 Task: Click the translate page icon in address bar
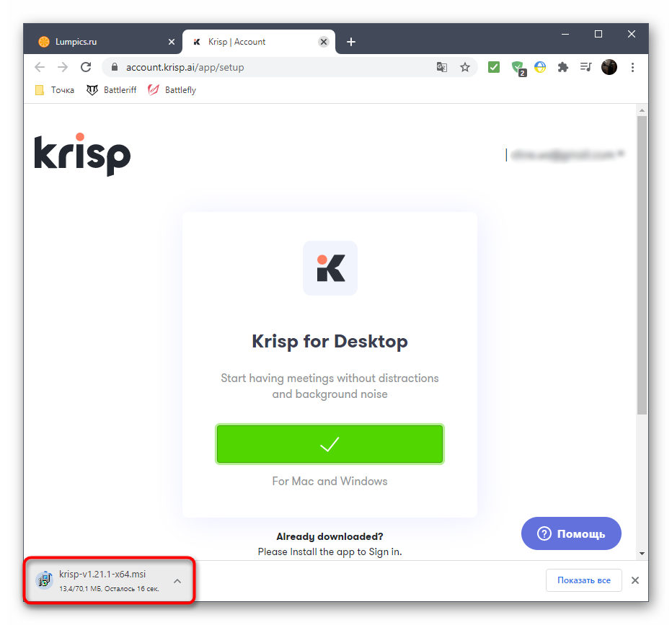pyautogui.click(x=441, y=67)
